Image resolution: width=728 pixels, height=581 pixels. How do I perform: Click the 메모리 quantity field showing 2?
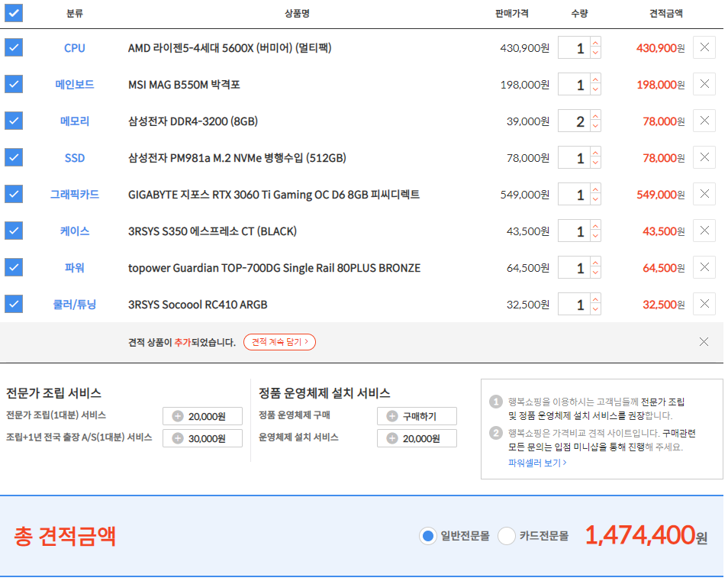point(574,121)
